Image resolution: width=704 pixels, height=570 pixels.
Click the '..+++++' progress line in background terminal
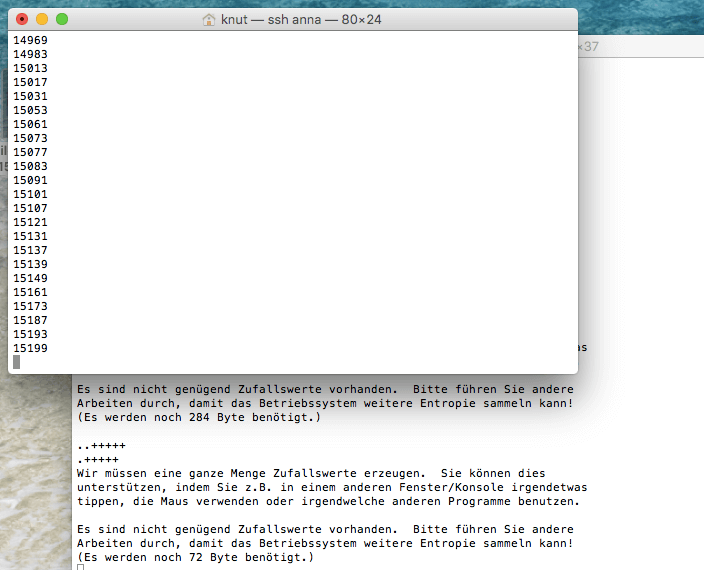click(x=101, y=446)
